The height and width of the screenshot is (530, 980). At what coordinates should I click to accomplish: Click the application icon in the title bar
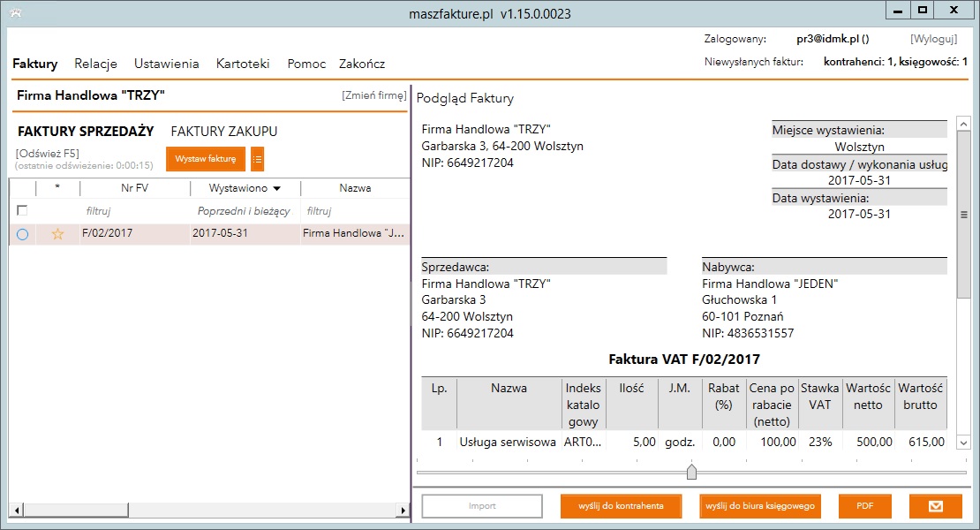[16, 13]
